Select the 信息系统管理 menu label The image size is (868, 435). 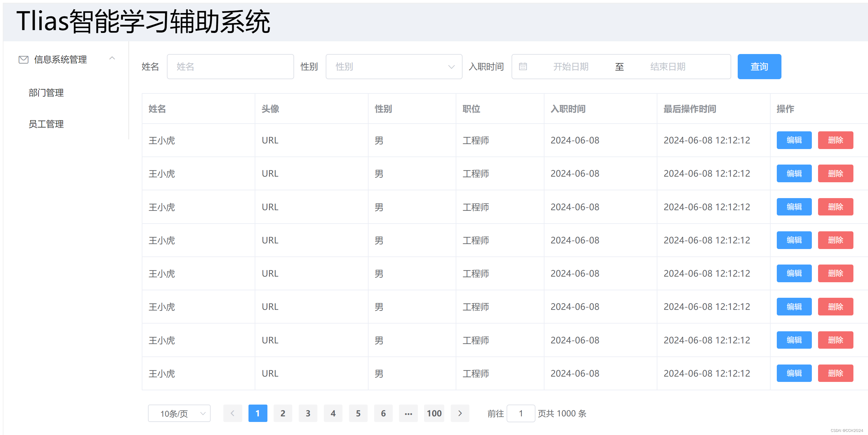[x=60, y=60]
